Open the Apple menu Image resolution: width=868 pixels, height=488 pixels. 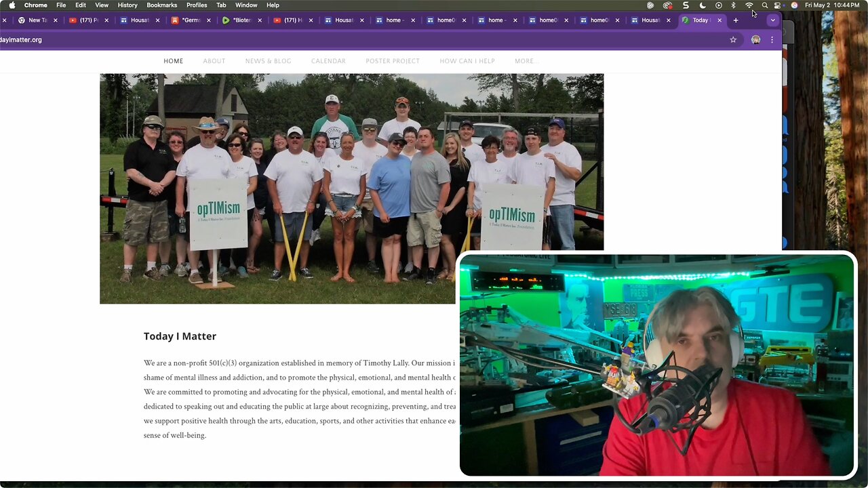coord(12,5)
